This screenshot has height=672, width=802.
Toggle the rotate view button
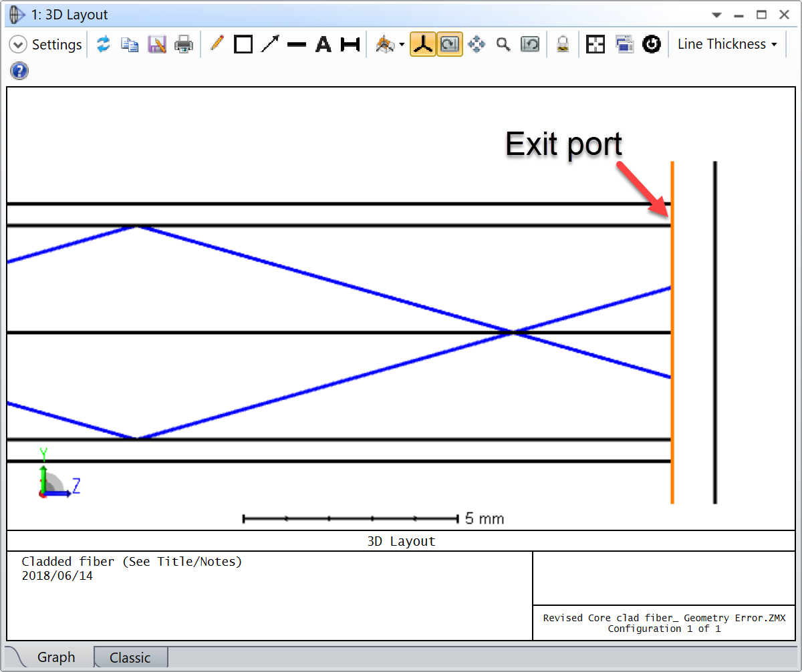point(450,45)
